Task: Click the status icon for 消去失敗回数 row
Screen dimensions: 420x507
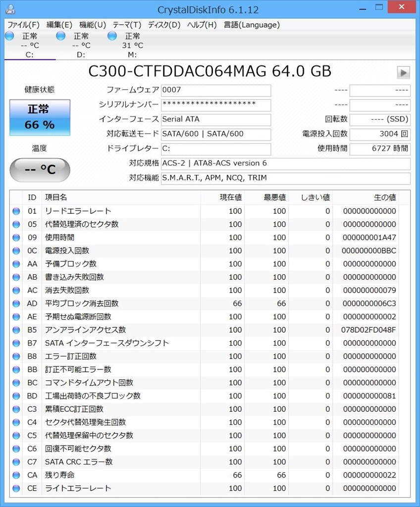Action: click(16, 290)
